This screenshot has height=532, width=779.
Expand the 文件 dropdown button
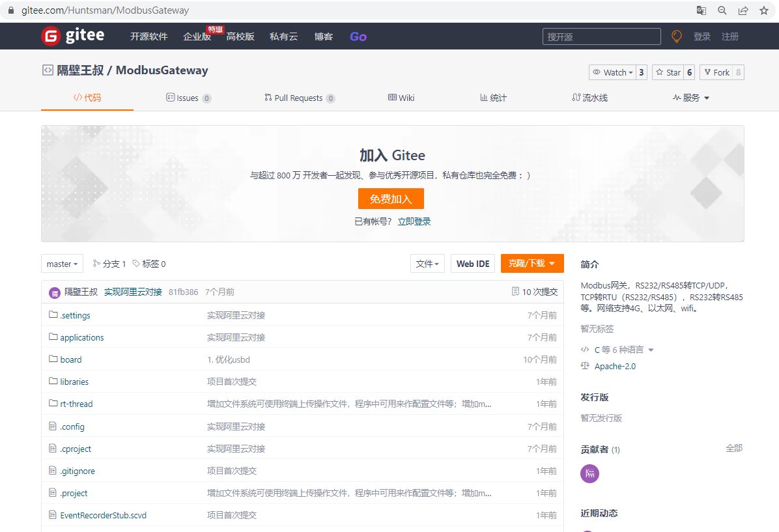point(427,264)
